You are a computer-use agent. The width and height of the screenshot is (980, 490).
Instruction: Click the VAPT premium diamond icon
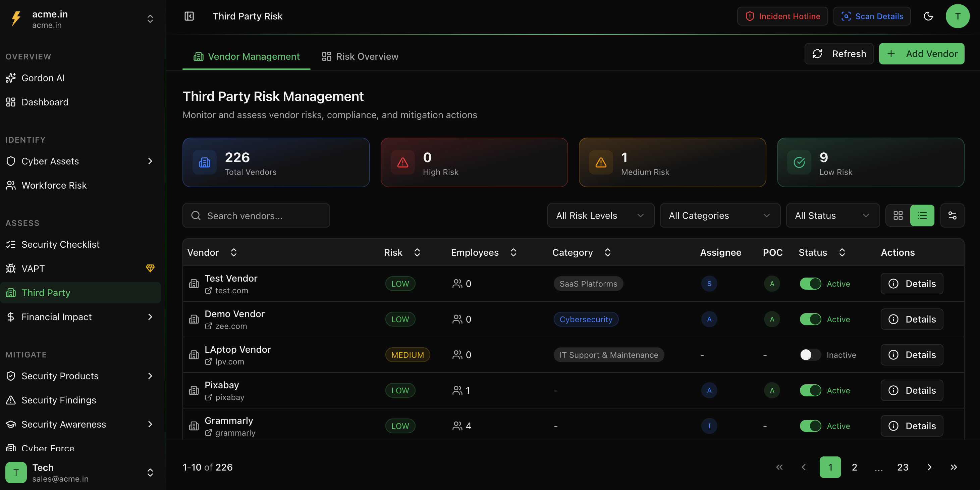tap(150, 268)
